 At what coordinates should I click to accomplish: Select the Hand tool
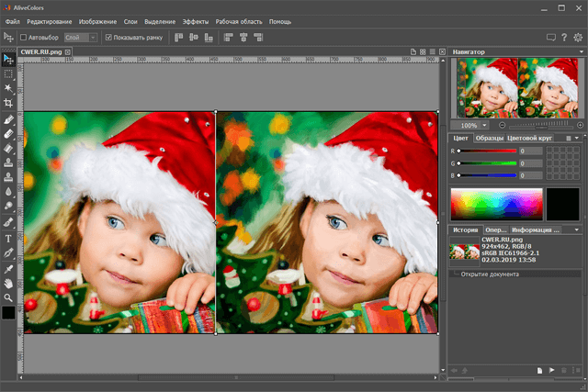8,283
